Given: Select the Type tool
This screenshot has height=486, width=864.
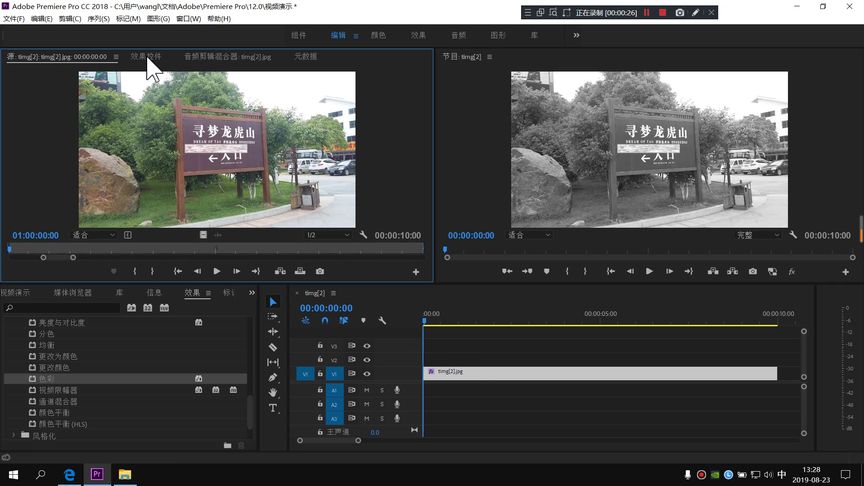Looking at the screenshot, I should [x=273, y=408].
